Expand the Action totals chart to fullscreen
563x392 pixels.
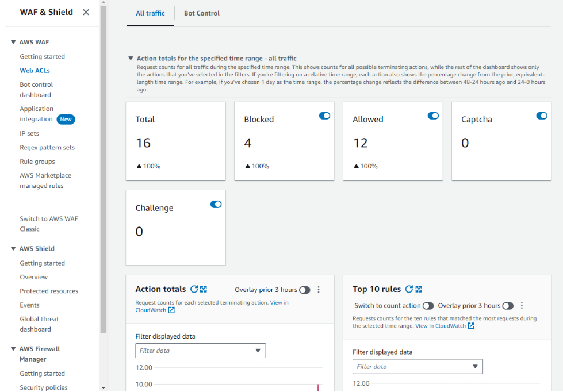(x=204, y=289)
